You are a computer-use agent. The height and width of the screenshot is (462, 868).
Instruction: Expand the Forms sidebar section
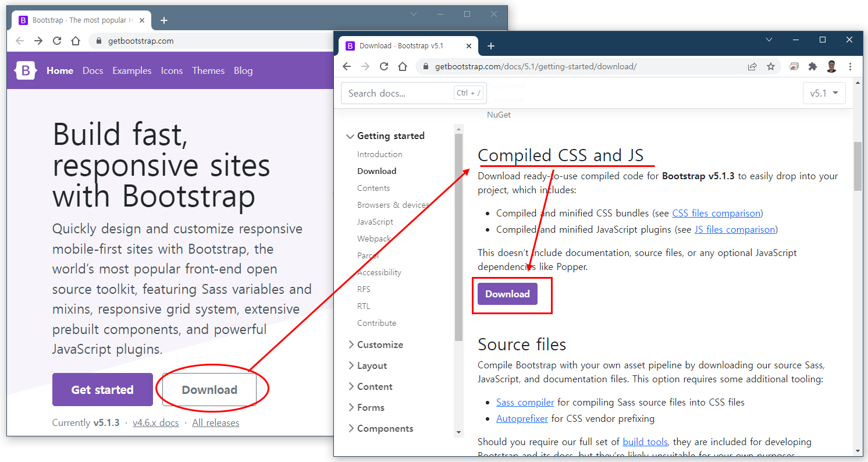point(366,407)
